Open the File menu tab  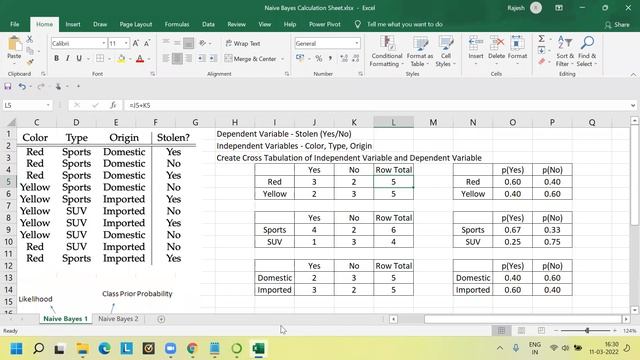coord(15,24)
